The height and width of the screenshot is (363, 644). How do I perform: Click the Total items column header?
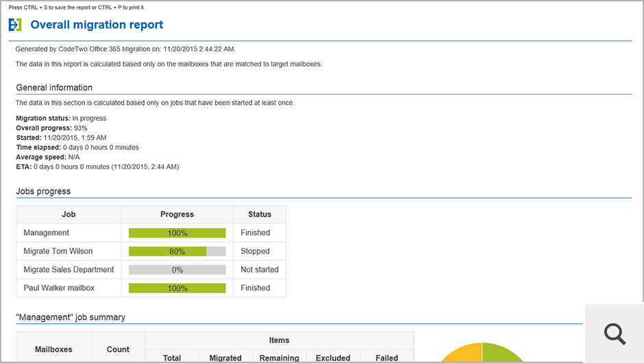pyautogui.click(x=172, y=358)
